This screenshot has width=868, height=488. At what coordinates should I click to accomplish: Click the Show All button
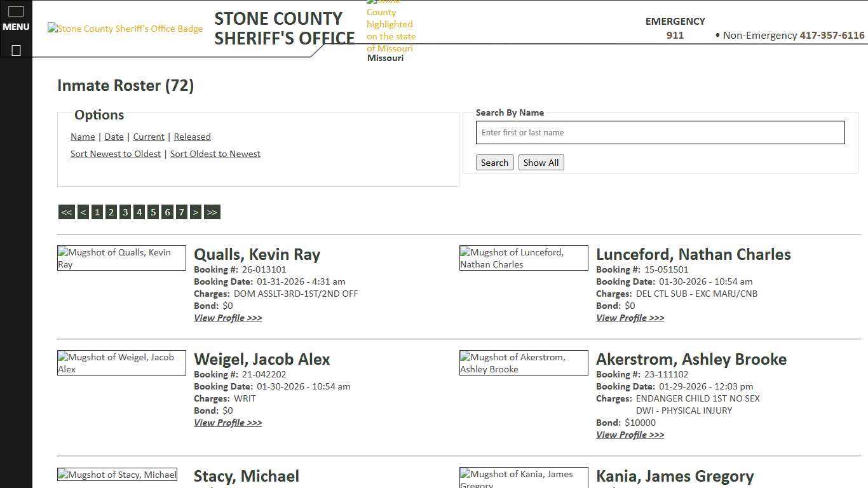click(x=541, y=162)
